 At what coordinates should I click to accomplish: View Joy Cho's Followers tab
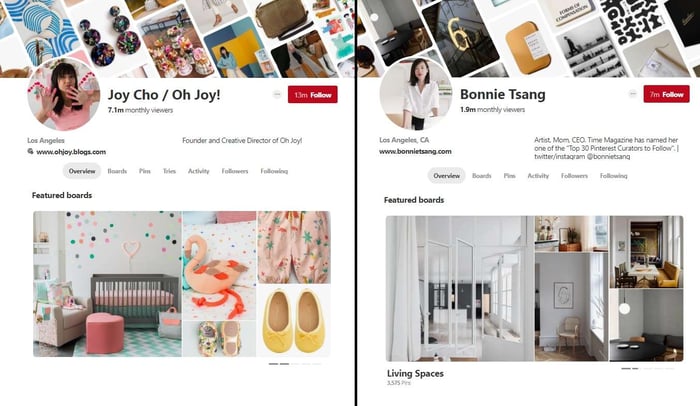tap(235, 171)
